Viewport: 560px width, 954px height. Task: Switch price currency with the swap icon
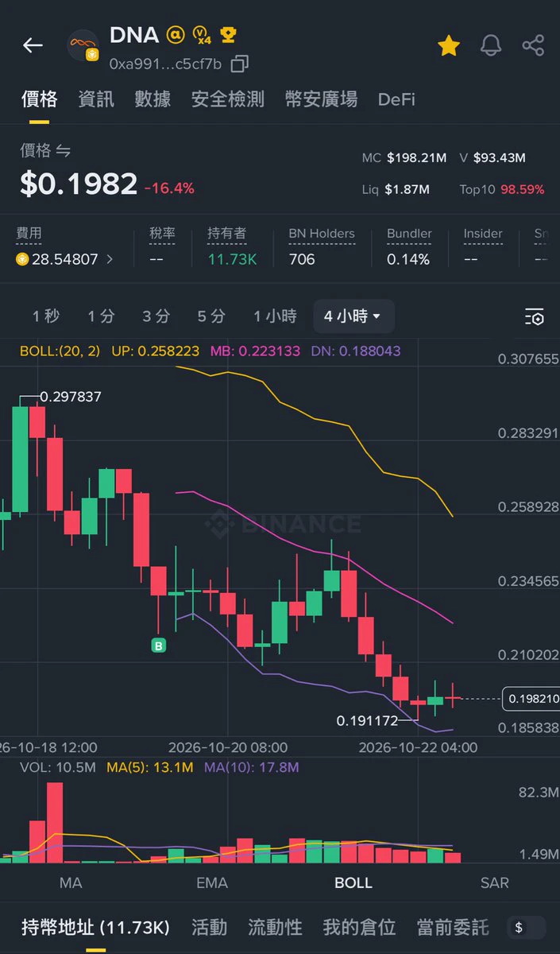(x=64, y=151)
